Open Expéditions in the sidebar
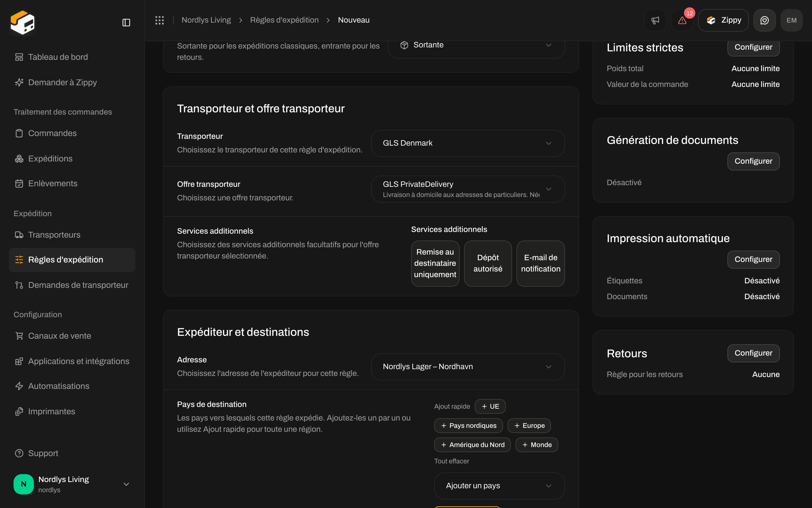This screenshot has width=812, height=508. pyautogui.click(x=72, y=159)
